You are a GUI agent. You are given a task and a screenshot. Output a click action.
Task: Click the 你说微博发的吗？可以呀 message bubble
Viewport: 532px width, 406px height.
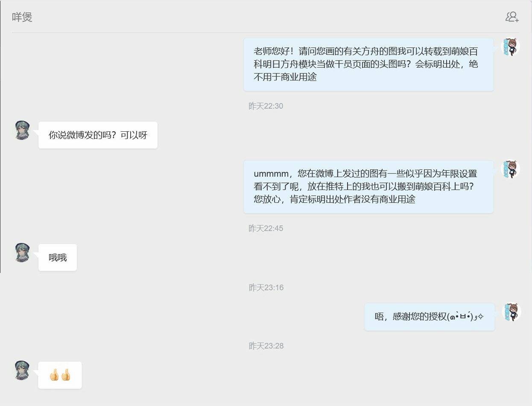click(x=98, y=135)
